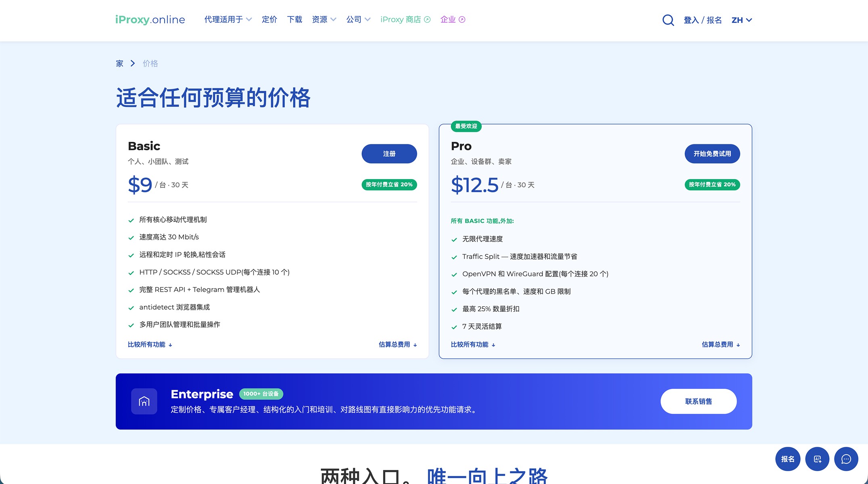Click the 速度高达 30 Mbit/s feature text

coord(169,237)
